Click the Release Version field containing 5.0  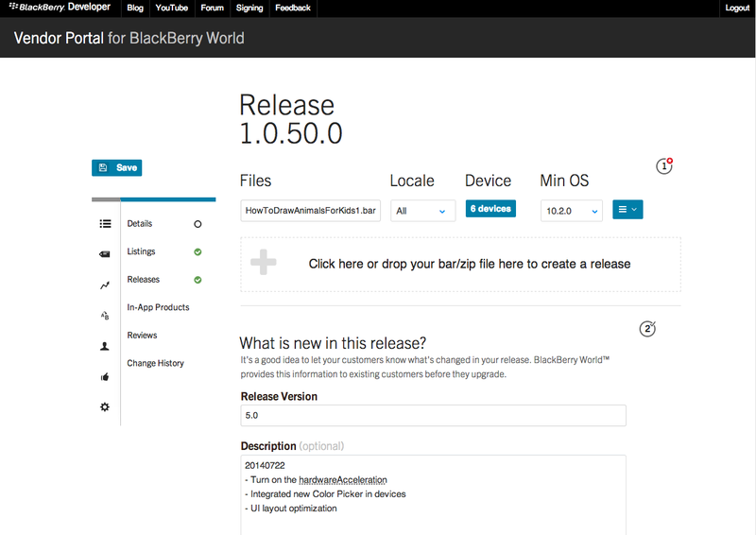(433, 415)
